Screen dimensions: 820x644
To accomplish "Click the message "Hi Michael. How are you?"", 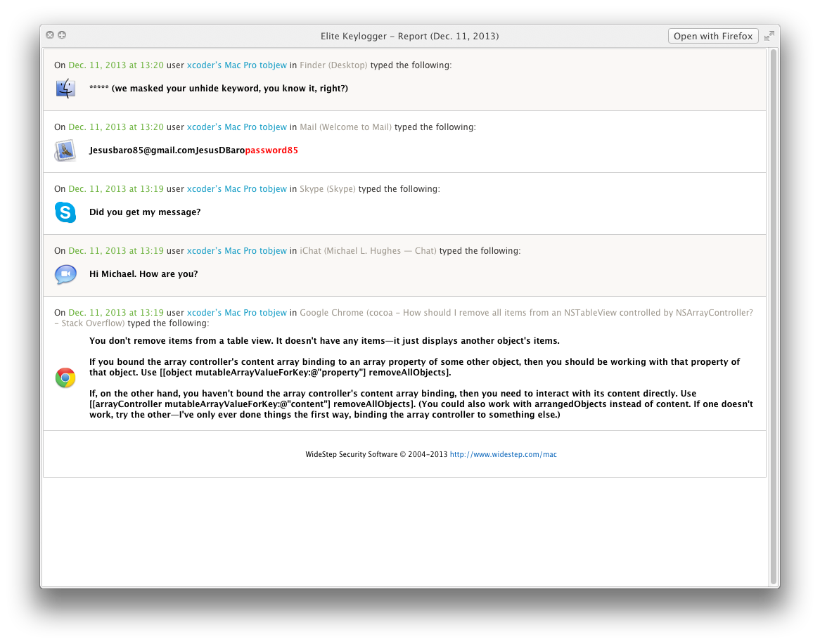I will point(143,274).
